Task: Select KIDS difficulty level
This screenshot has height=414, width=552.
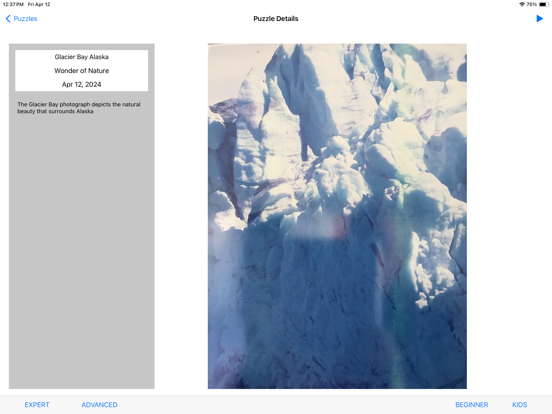Action: (520, 405)
